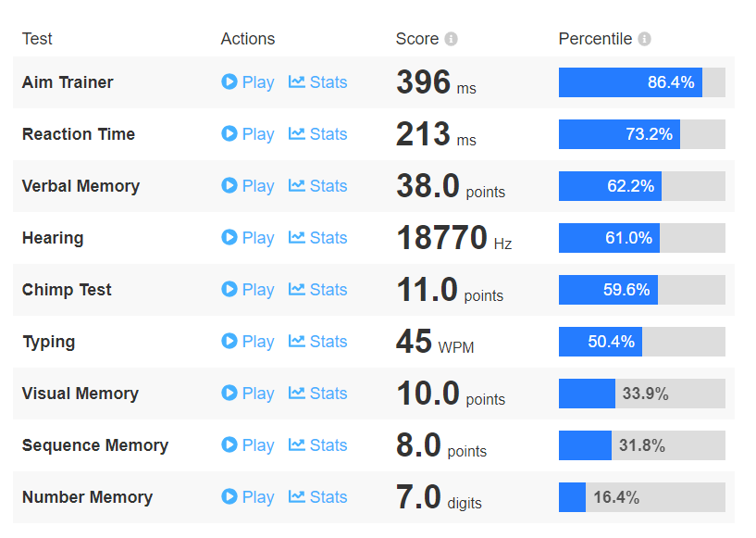Click the stats chart icon for Hearing

tap(297, 237)
